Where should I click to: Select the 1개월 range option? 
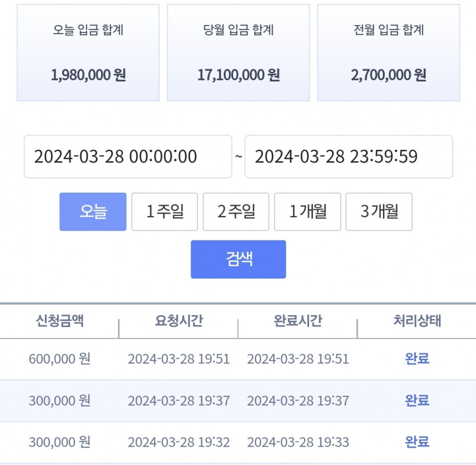[x=307, y=211]
